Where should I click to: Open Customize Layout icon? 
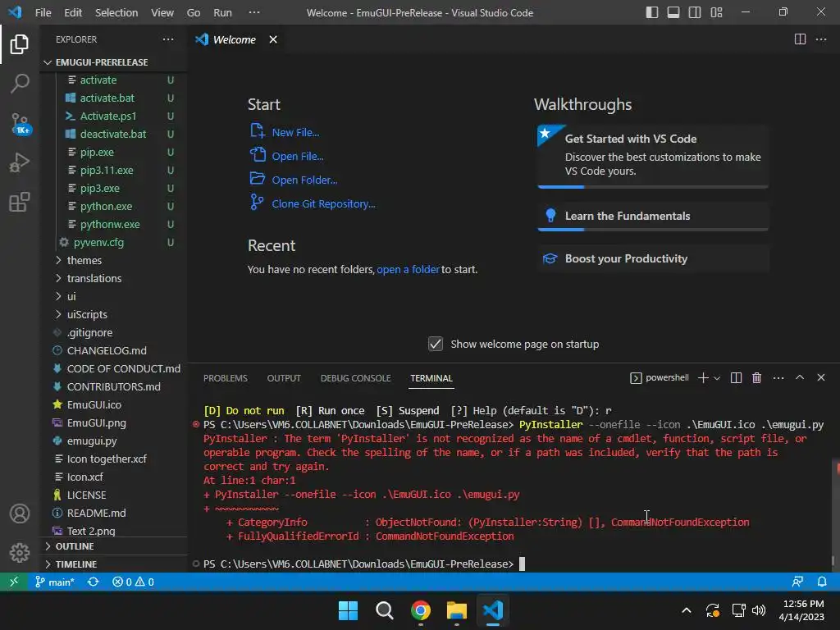pyautogui.click(x=716, y=12)
